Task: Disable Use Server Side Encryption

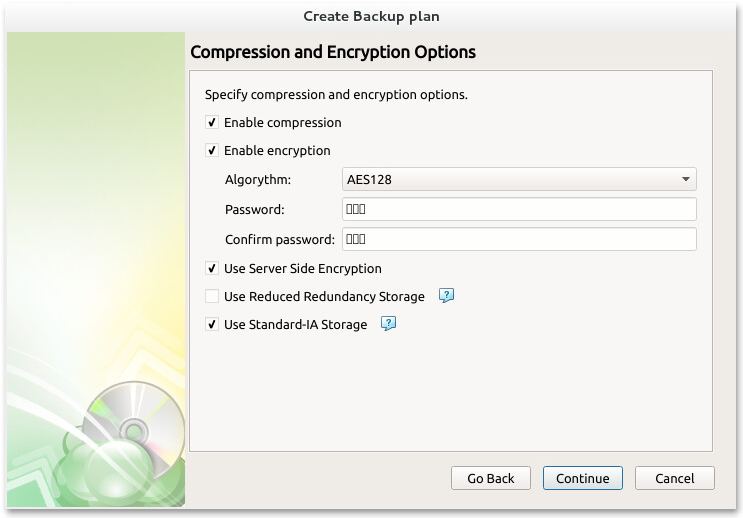Action: click(212, 269)
